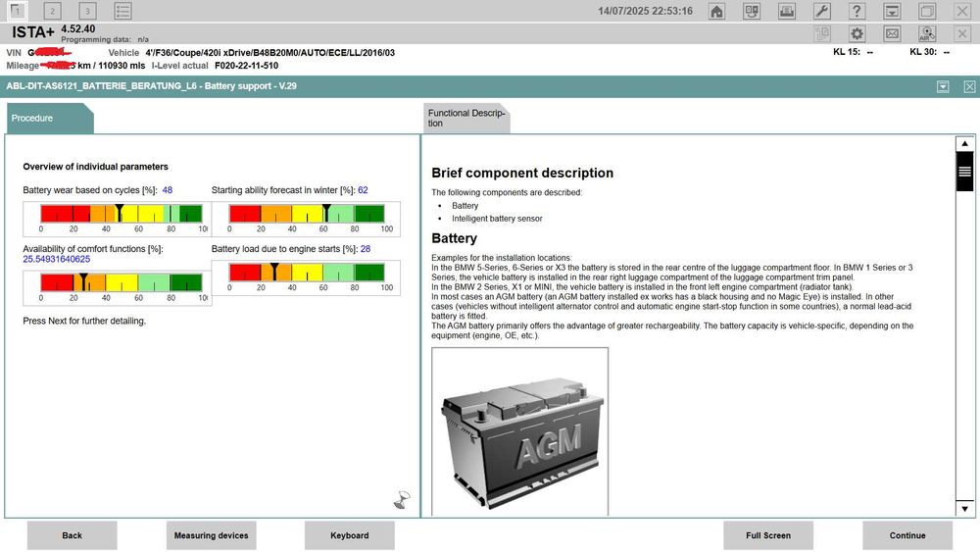Viewport: 980px width, 552px height.
Task: Click the scroll down arrow in description panel
Action: coord(965,508)
